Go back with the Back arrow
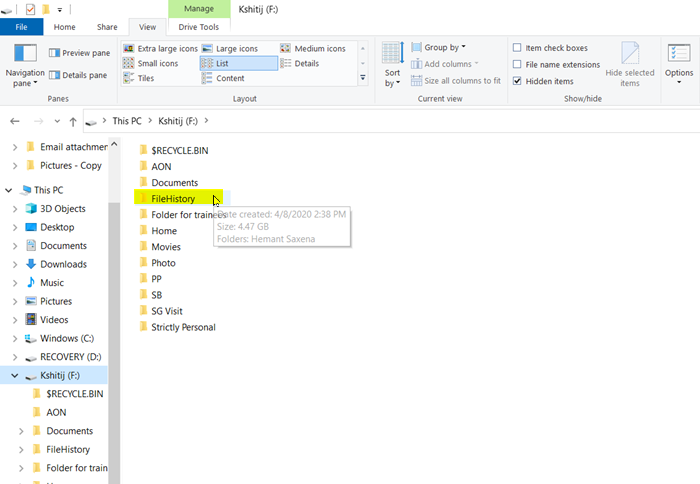Screen dimensions: 700x484 (x=15, y=121)
